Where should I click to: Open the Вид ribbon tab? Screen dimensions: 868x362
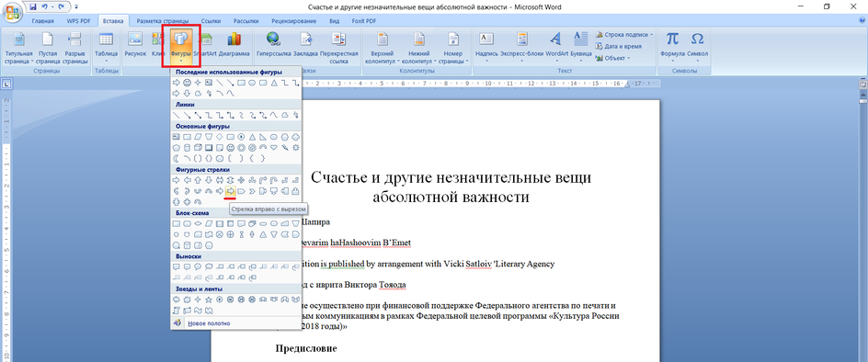coord(334,21)
